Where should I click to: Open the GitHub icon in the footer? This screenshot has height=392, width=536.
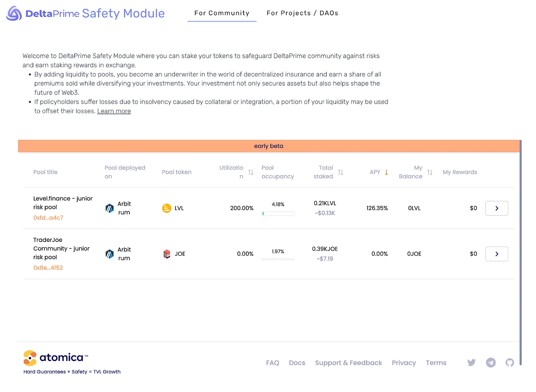click(x=510, y=363)
